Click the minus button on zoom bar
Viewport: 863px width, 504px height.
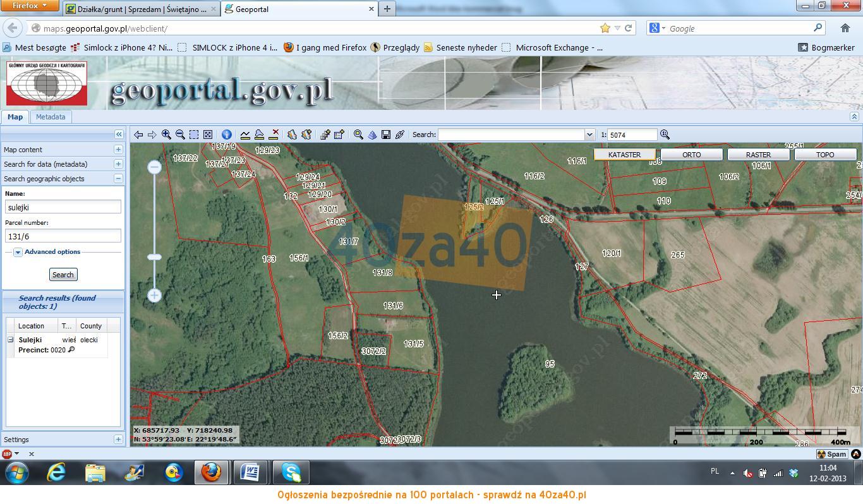pyautogui.click(x=154, y=167)
